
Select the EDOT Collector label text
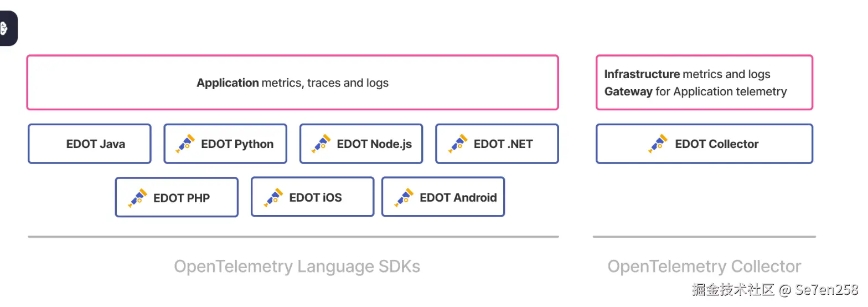(x=716, y=144)
